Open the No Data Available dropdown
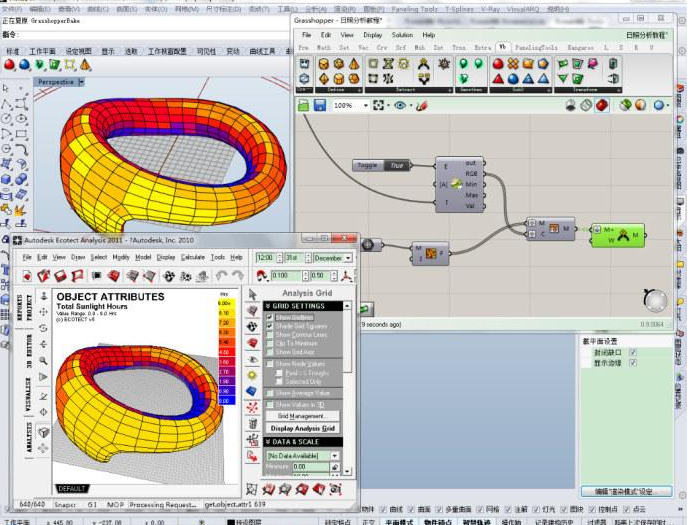The image size is (690, 525). point(334,456)
